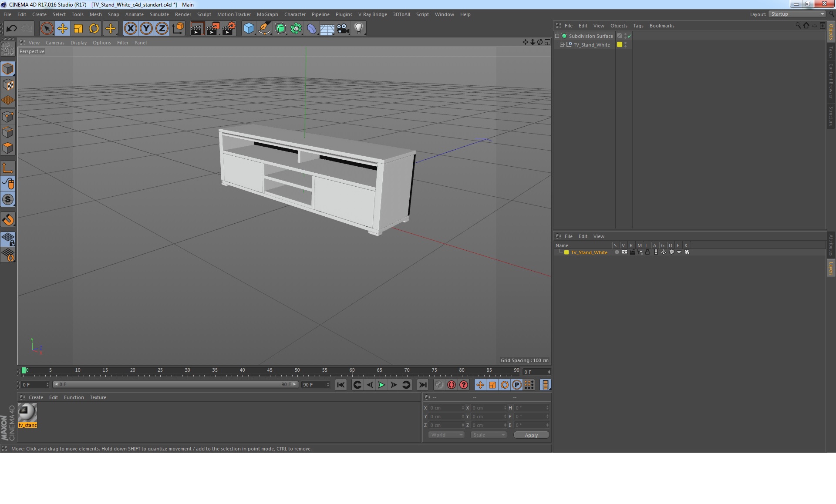Toggle the magnet tool icon
The height and width of the screenshot is (504, 836).
pos(8,220)
